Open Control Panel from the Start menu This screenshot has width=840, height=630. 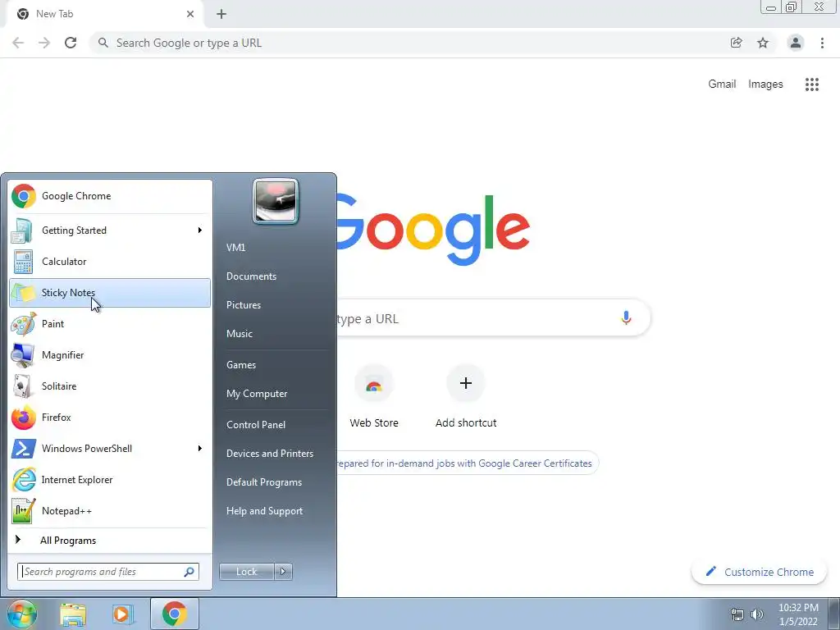pos(256,425)
